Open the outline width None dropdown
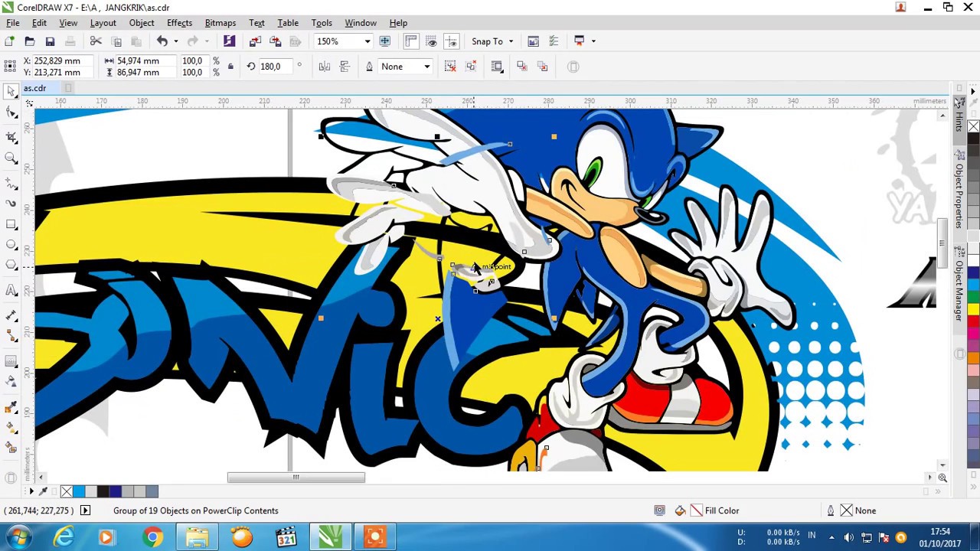 pyautogui.click(x=427, y=67)
